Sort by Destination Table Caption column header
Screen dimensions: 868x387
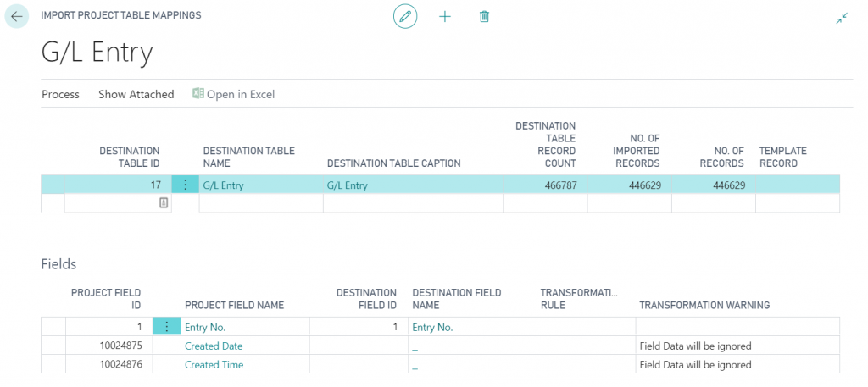click(393, 163)
